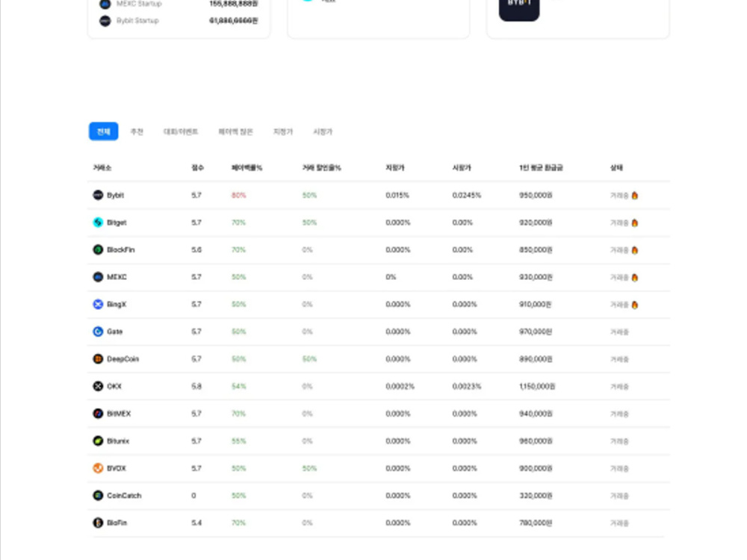Sort by the 점수 column header

(x=198, y=167)
